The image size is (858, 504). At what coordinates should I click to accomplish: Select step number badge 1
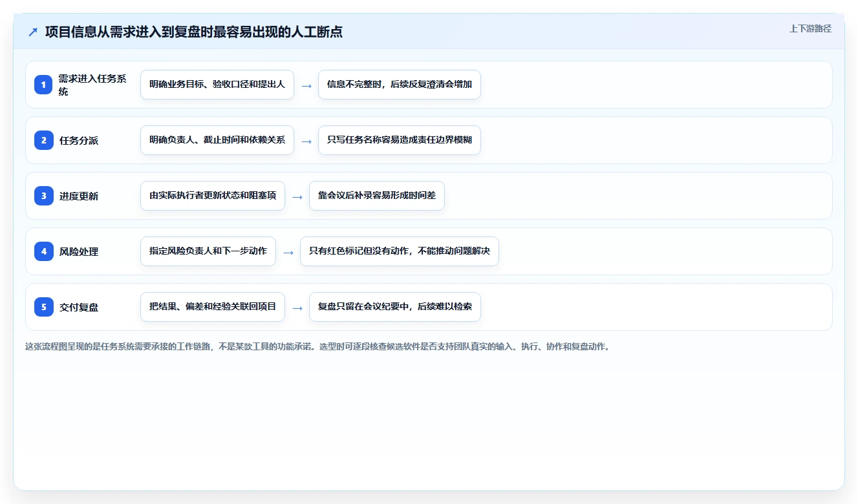43,85
